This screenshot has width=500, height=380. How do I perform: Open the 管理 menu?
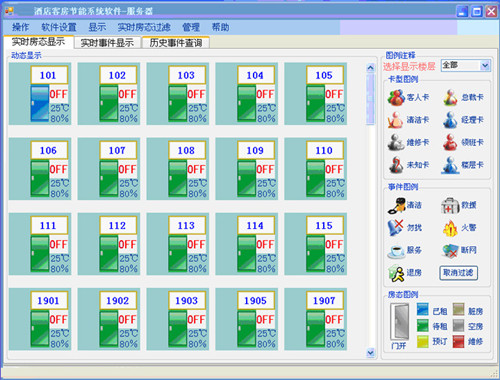(x=191, y=27)
